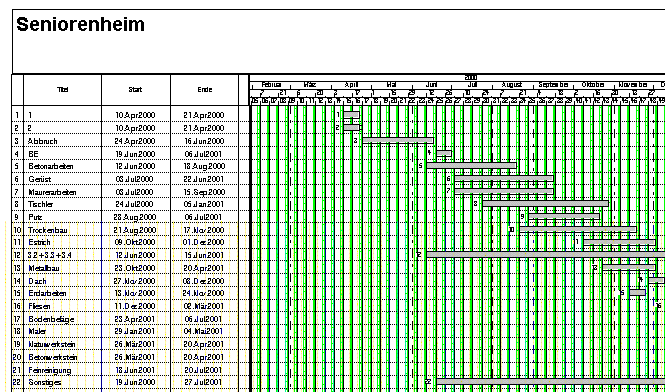665x392 pixels.
Task: Select the Trockenbau Gantt bar
Action: pos(578,229)
